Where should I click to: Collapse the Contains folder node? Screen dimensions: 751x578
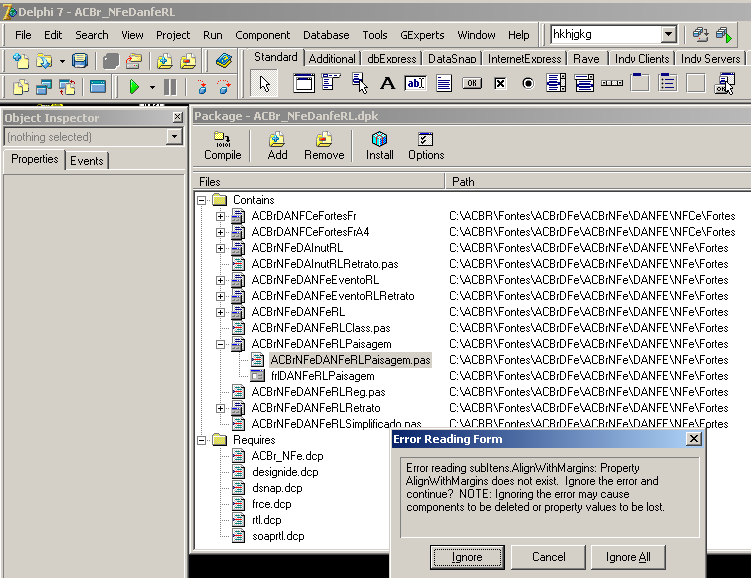pyautogui.click(x=202, y=200)
